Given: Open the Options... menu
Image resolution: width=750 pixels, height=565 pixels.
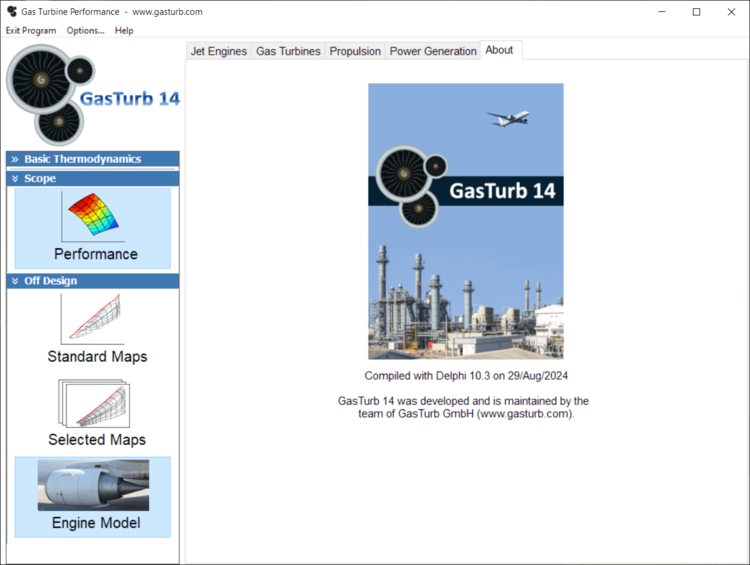Looking at the screenshot, I should click(x=85, y=30).
